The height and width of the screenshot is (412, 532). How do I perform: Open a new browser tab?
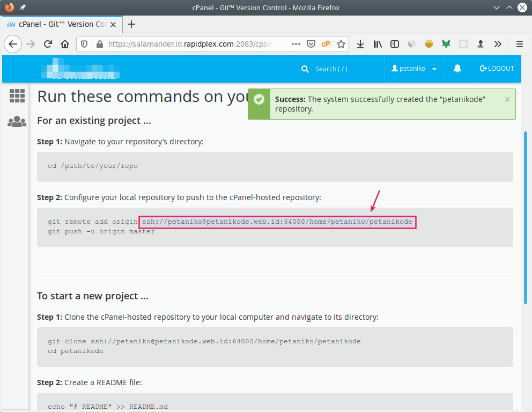click(131, 24)
